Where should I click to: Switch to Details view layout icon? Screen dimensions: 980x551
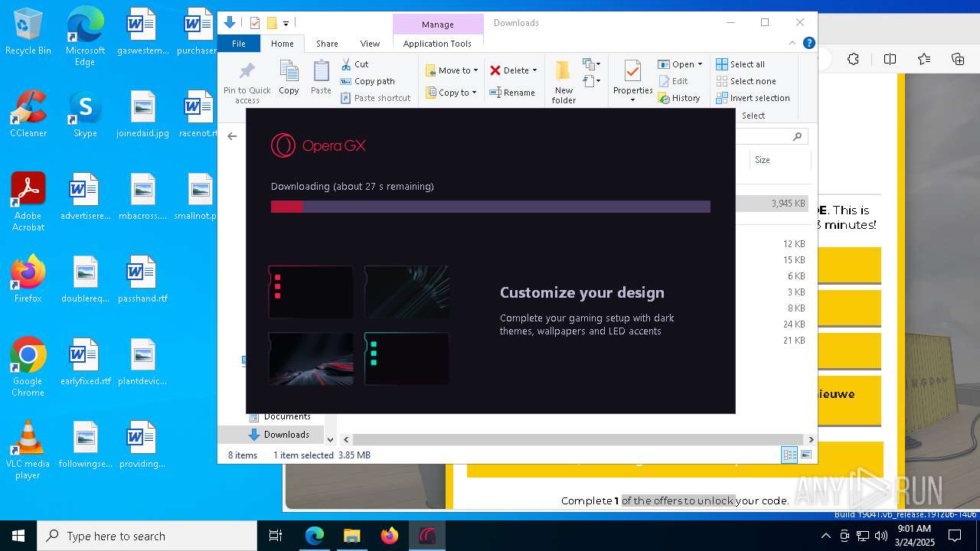coord(789,455)
